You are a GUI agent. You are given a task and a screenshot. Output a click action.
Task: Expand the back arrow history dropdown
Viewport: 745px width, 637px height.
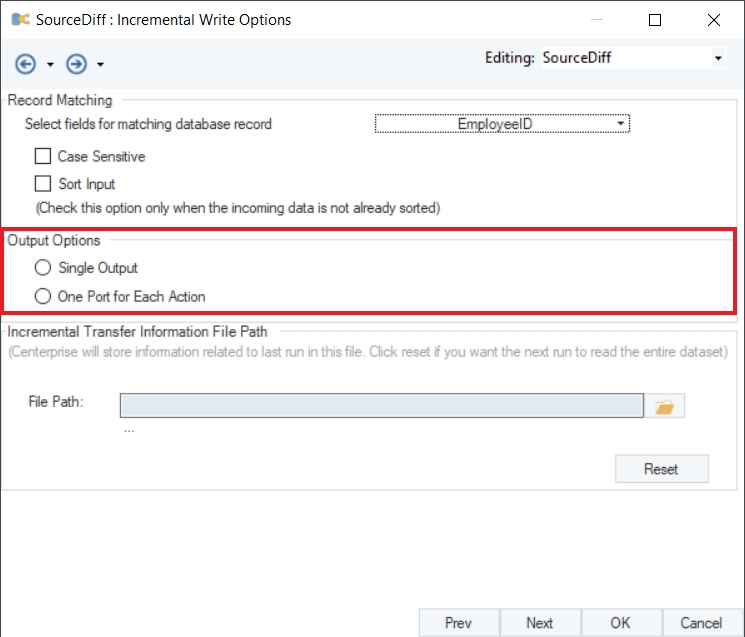coord(50,65)
